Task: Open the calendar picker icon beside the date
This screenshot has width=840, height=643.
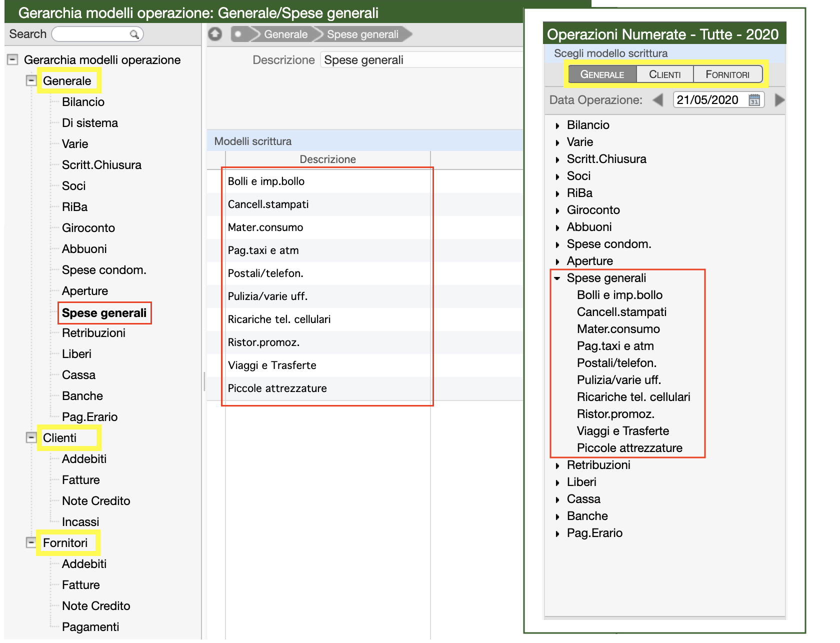Action: [x=754, y=100]
